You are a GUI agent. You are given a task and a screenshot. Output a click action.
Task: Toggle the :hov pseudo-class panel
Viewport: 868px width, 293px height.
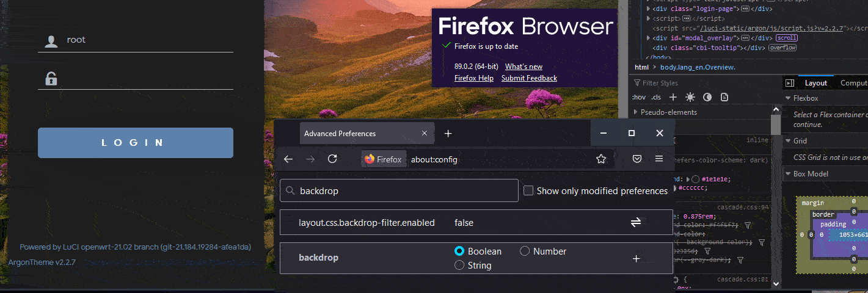(x=639, y=97)
